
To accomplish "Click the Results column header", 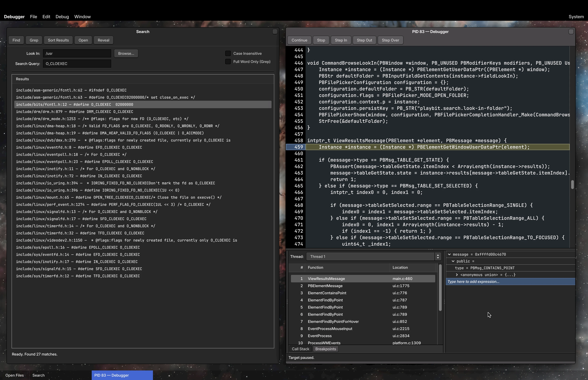I will click(143, 79).
